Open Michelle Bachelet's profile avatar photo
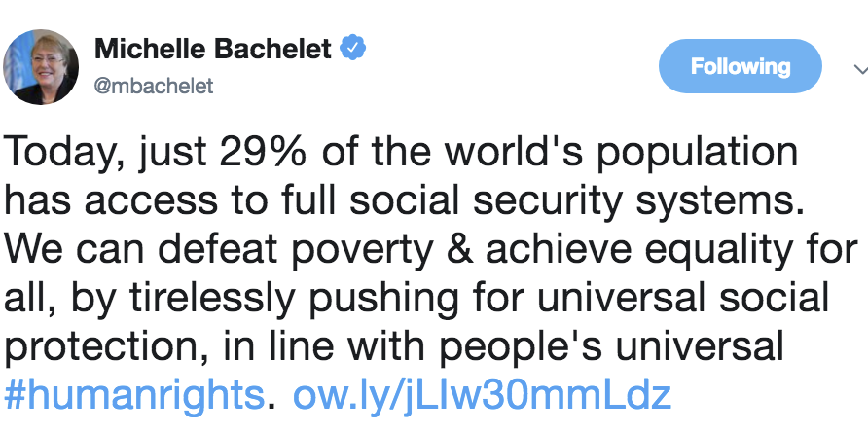 pyautogui.click(x=40, y=65)
